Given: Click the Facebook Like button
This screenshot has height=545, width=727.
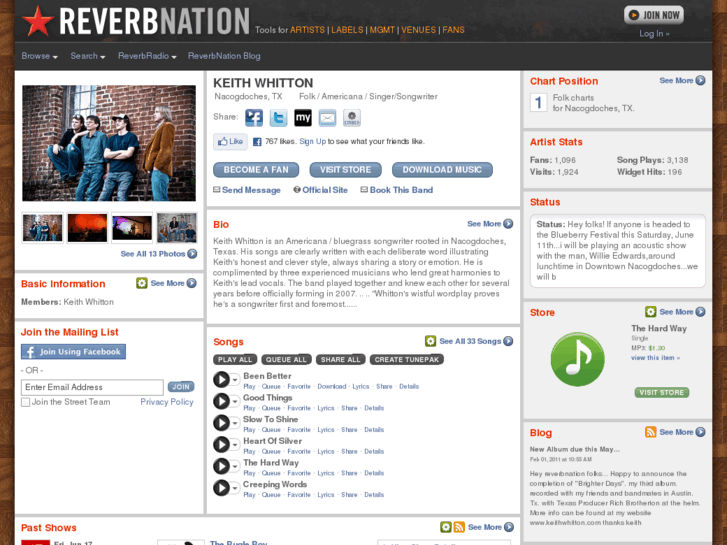Looking at the screenshot, I should [x=230, y=141].
